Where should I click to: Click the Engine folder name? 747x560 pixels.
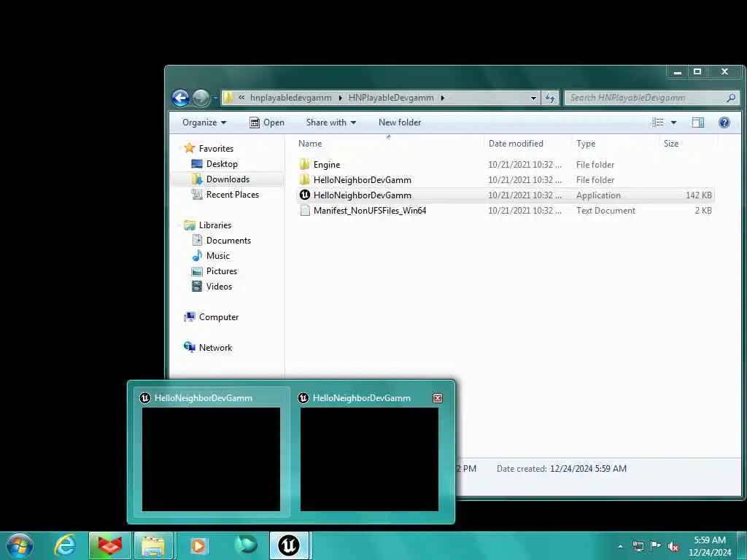pyautogui.click(x=327, y=165)
